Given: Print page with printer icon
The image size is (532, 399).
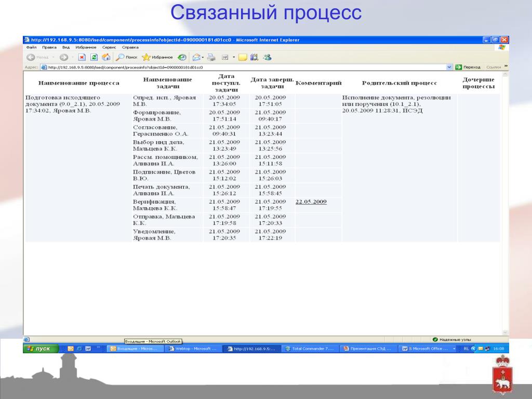Looking at the screenshot, I should click(x=211, y=57).
